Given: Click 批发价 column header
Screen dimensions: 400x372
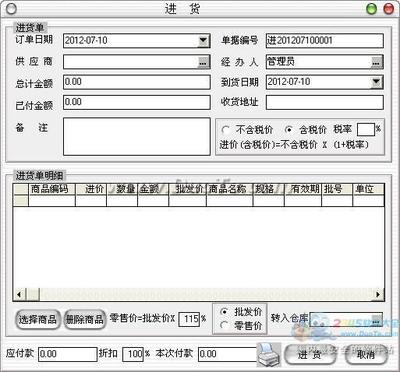Looking at the screenshot, I should pos(187,189).
